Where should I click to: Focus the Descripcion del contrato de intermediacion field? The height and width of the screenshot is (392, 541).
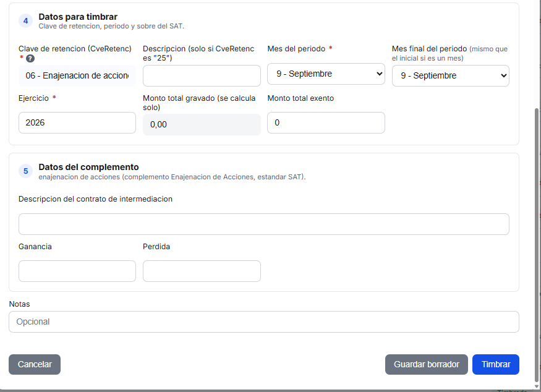point(264,224)
